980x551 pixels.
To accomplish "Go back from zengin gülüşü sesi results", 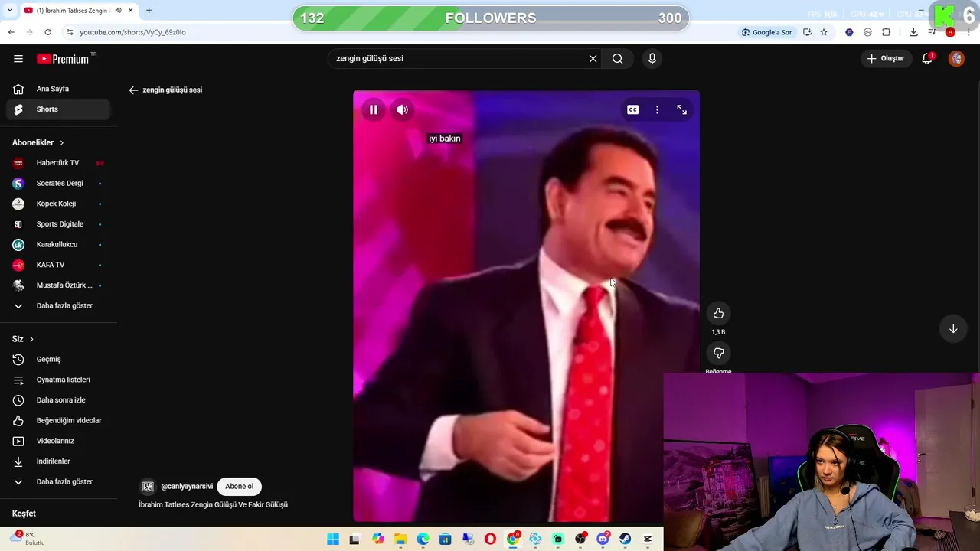I will coord(133,90).
